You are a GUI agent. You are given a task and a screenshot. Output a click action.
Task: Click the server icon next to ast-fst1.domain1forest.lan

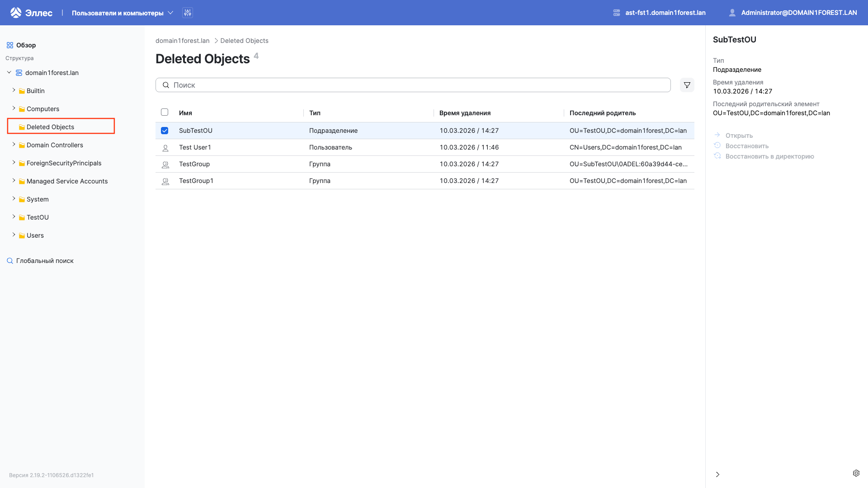(x=617, y=13)
